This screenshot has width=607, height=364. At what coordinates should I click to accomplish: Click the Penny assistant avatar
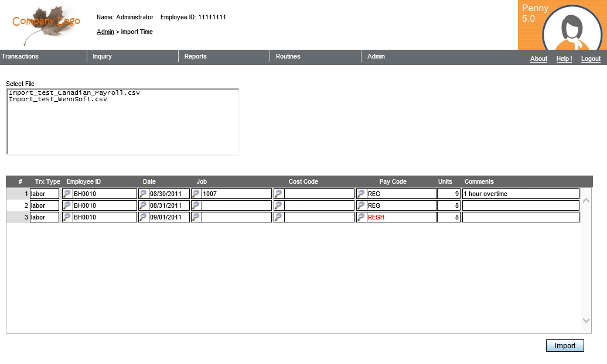pos(572,29)
